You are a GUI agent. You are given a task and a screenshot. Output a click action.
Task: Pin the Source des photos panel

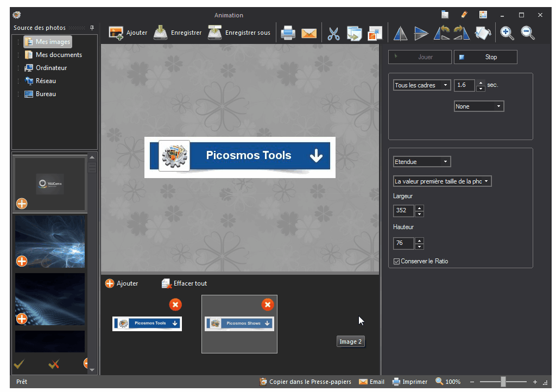pos(92,28)
